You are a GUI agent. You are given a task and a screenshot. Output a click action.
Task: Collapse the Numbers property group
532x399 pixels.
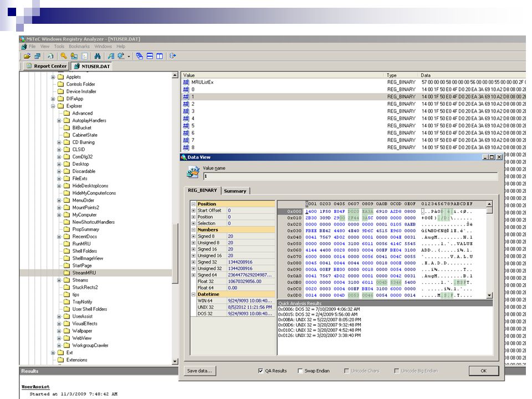[193, 229]
